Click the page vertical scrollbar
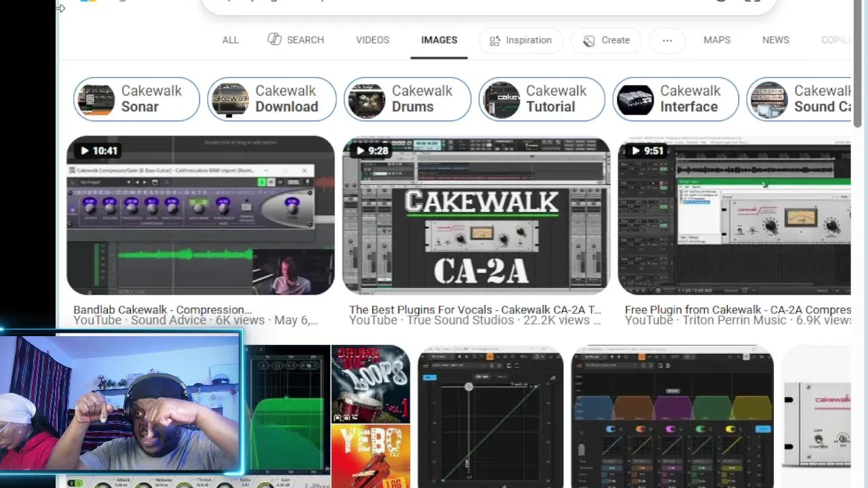 click(859, 64)
